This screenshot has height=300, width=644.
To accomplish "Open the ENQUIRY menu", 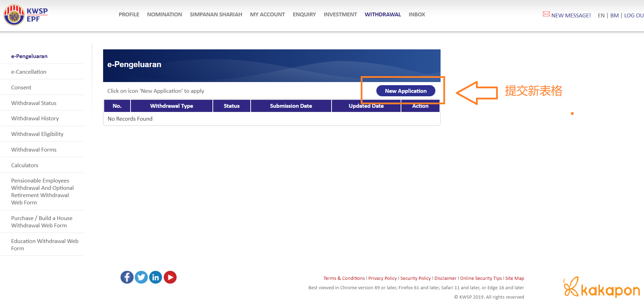I will (x=304, y=15).
